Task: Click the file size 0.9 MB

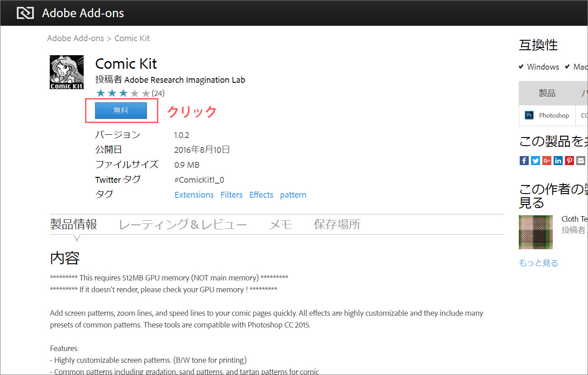Action: [x=187, y=165]
